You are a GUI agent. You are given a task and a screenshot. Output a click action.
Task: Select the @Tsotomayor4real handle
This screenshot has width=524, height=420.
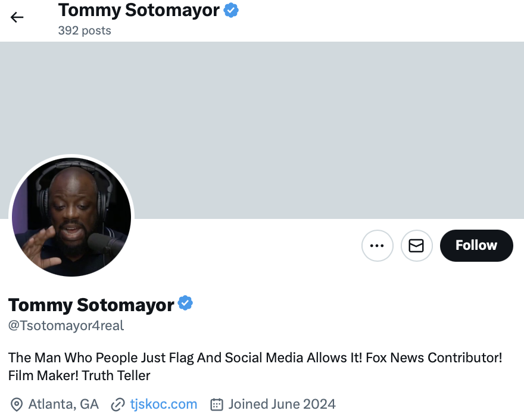click(66, 325)
